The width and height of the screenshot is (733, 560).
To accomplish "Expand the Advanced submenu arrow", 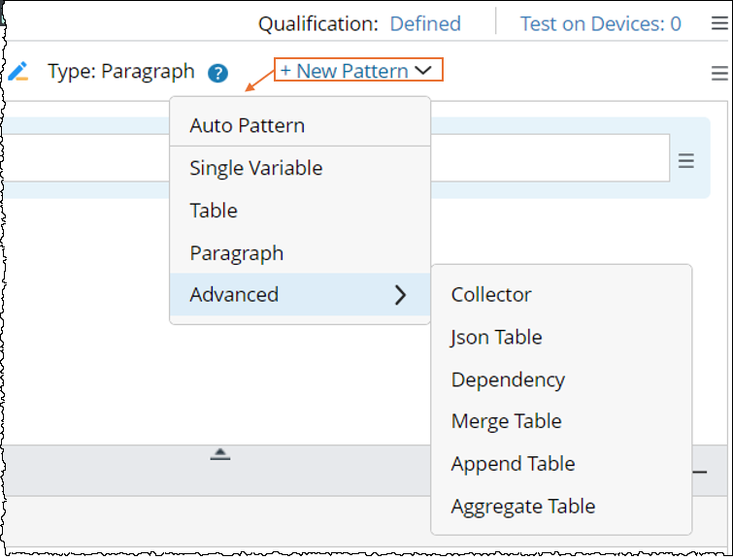I will [x=400, y=296].
